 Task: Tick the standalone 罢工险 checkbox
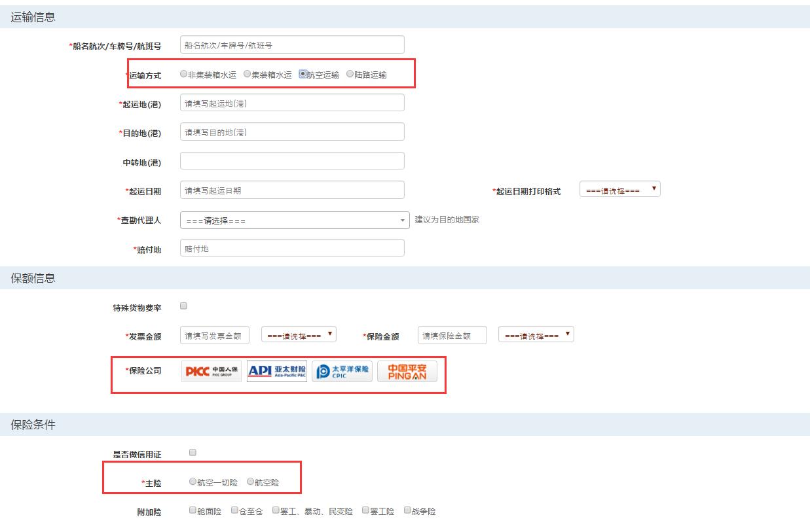365,510
